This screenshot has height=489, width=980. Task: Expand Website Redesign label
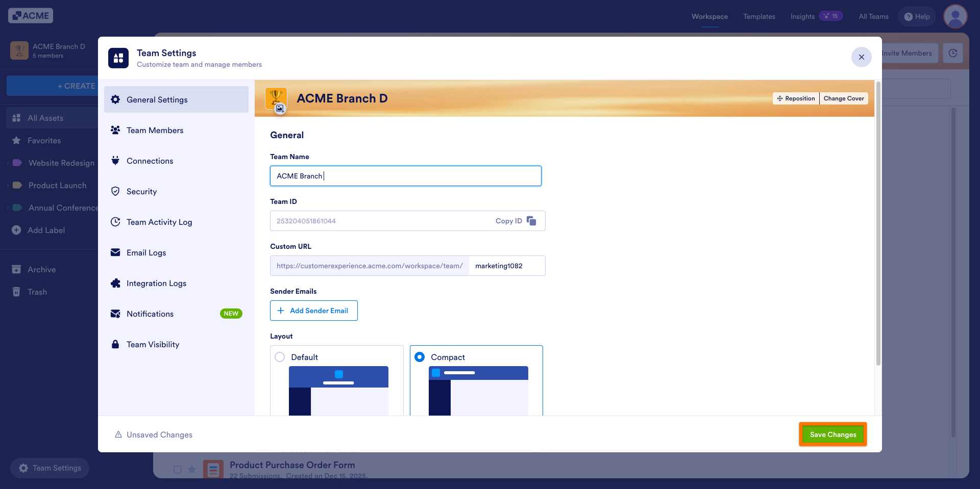(8, 163)
